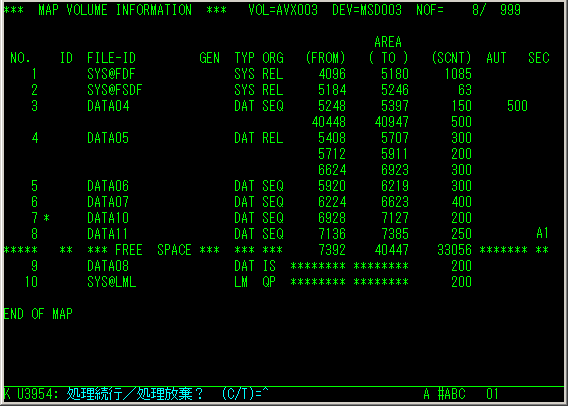Select the SYS@LML library entry
The height and width of the screenshot is (406, 568).
112,282
